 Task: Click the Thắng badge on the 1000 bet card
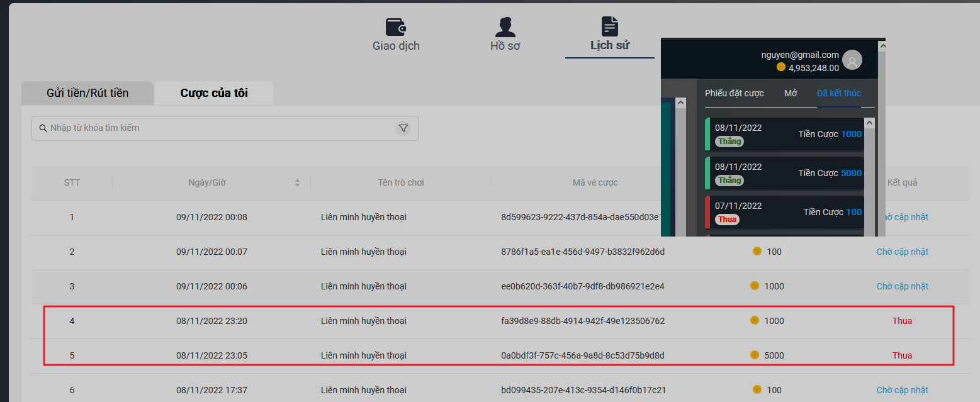729,142
